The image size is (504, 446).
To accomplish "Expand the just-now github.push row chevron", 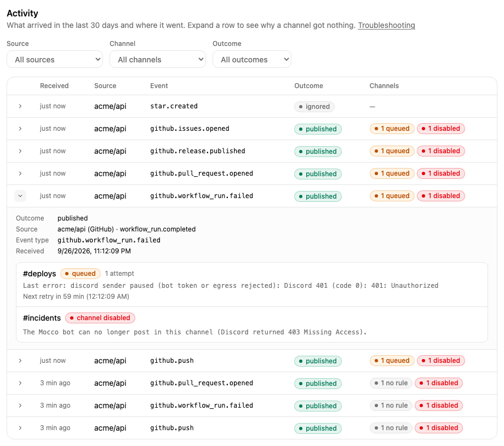I will [20, 361].
